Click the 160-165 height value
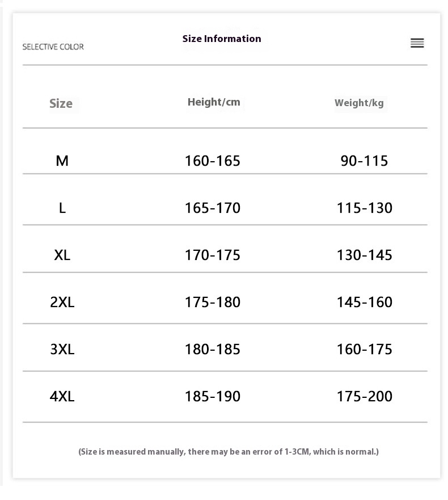448x500 pixels. coord(213,161)
